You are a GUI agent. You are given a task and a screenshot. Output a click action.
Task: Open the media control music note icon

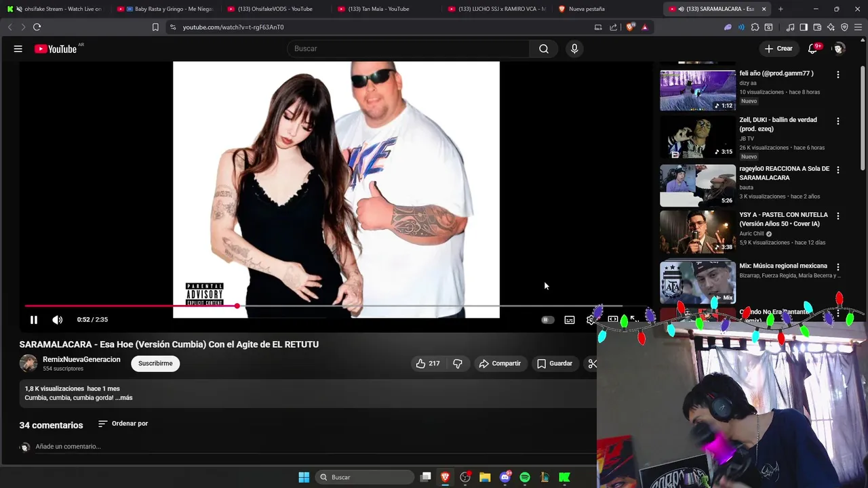pyautogui.click(x=790, y=27)
